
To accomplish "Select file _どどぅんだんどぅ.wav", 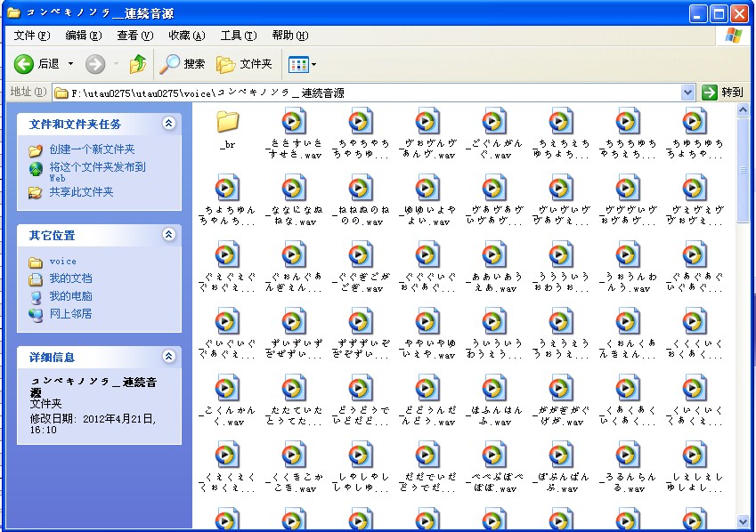I will pos(427,400).
